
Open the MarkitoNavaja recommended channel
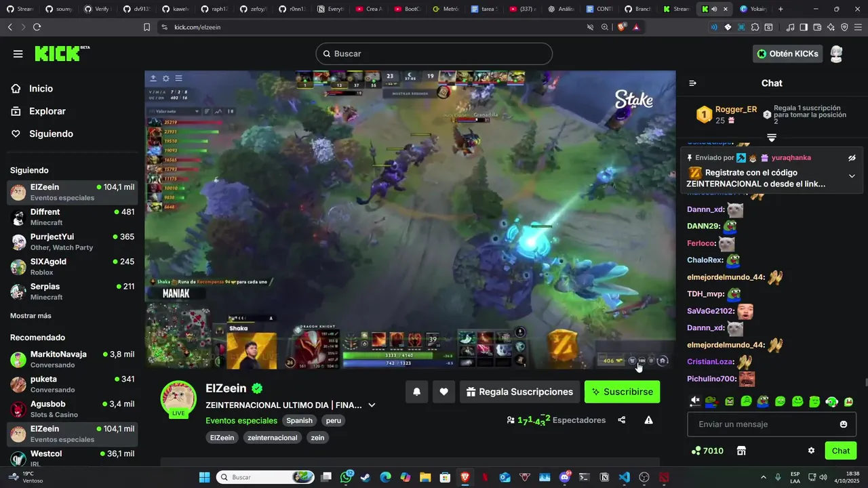pyautogui.click(x=72, y=359)
